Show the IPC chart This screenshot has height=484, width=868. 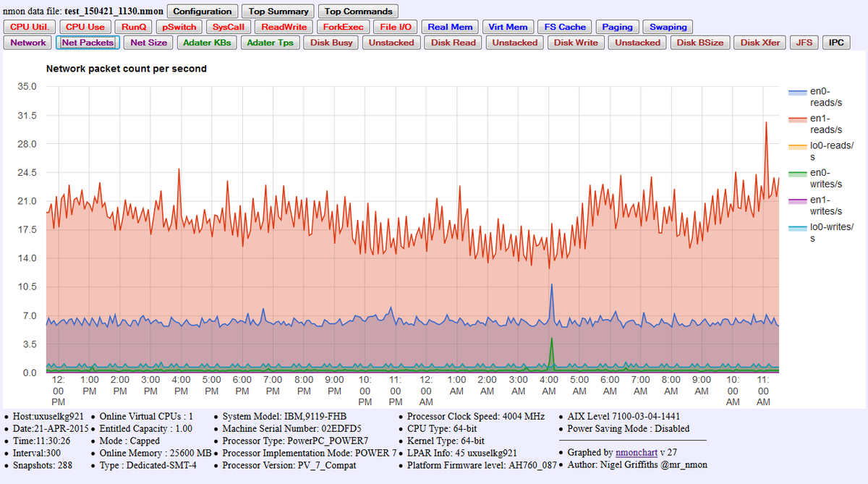click(836, 43)
